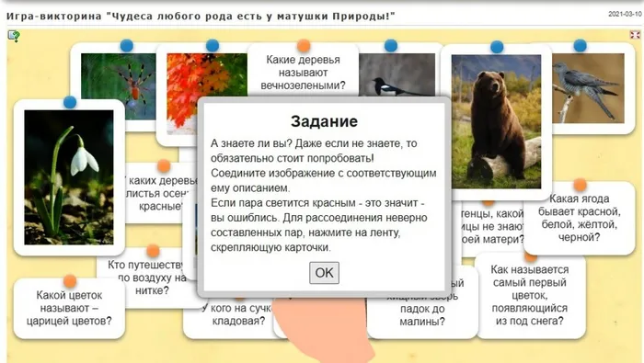
Task: Select the card 'Как называется самый первый цветок'
Action: (x=530, y=296)
